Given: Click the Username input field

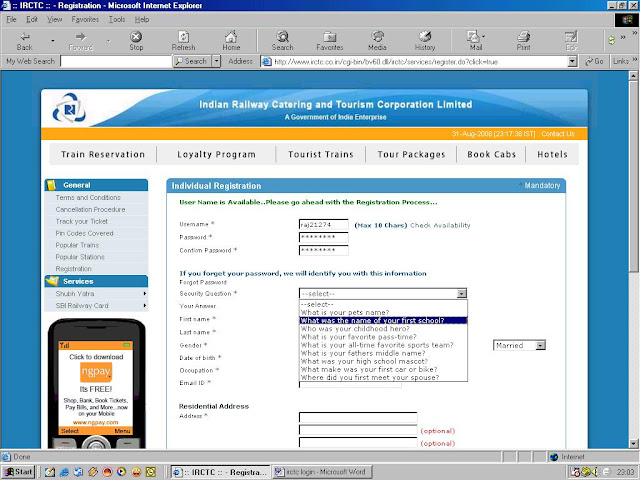Looking at the screenshot, I should point(324,224).
